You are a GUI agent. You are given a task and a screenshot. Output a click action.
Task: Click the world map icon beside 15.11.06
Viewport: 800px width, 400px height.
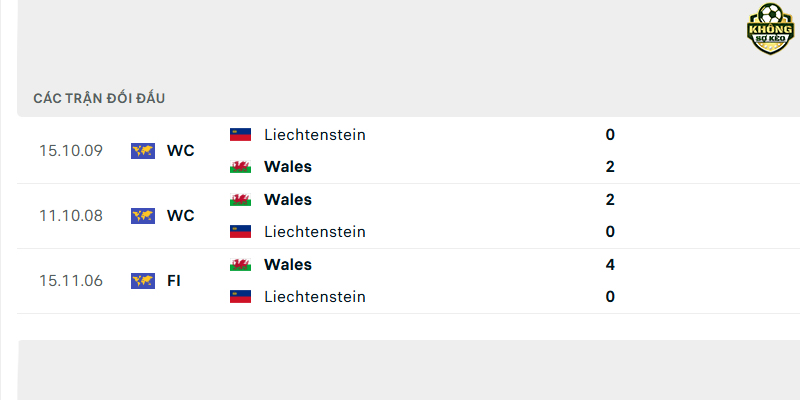[x=143, y=281]
